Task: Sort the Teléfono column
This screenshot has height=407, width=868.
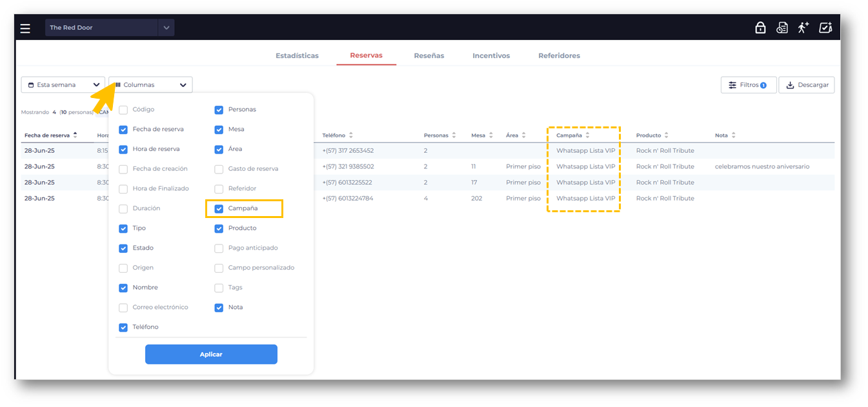Action: coord(351,135)
